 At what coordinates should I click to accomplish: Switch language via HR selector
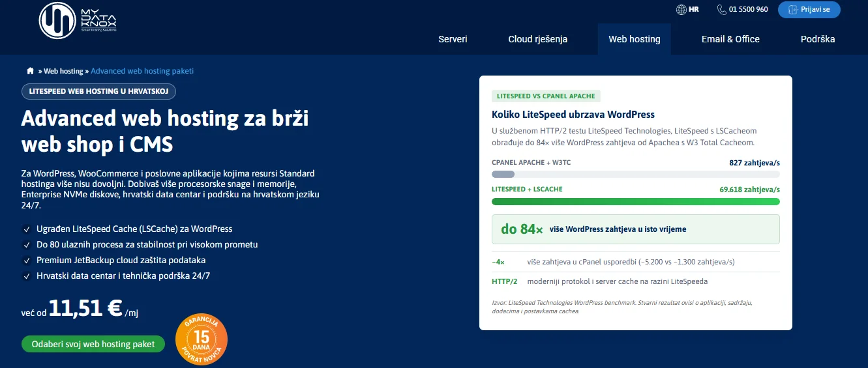tap(687, 10)
